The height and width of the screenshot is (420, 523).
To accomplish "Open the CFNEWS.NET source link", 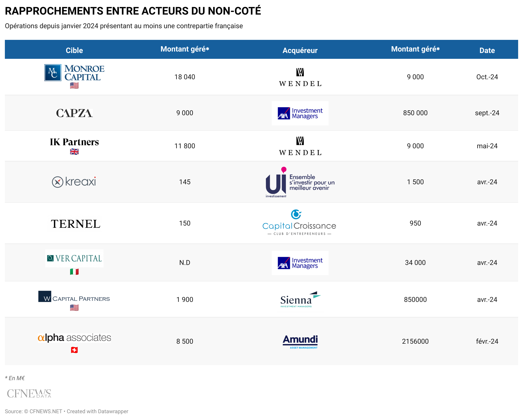I will 46,411.
